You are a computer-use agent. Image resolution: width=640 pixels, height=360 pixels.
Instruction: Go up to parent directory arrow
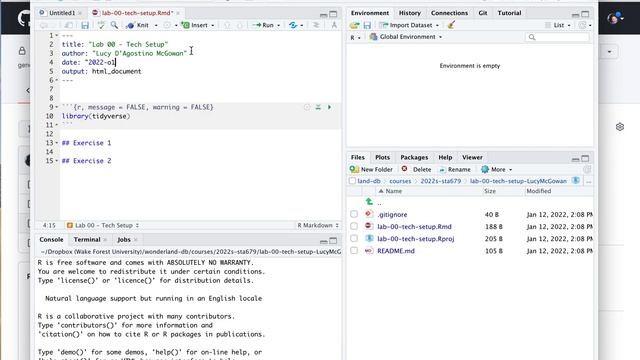tap(369, 202)
